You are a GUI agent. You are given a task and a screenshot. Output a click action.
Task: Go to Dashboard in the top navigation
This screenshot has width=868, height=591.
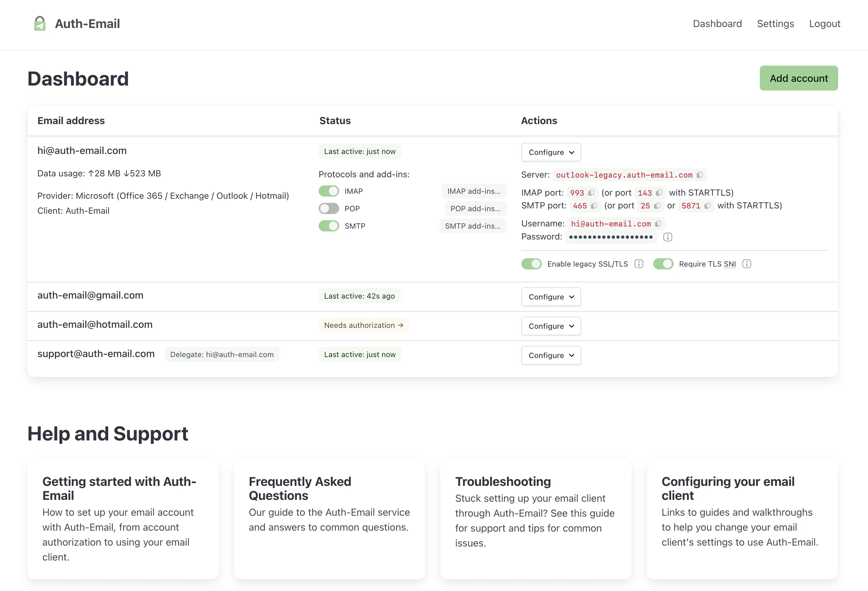tap(717, 24)
